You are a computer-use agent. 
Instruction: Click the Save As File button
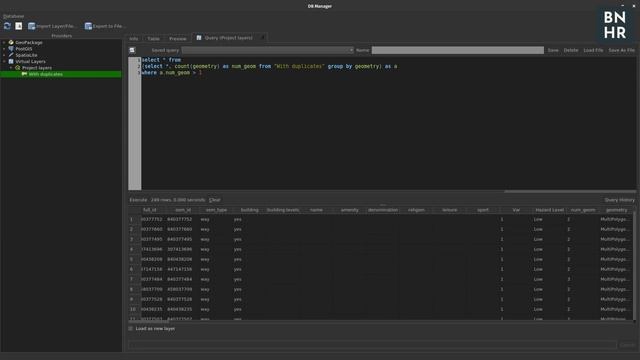point(621,50)
